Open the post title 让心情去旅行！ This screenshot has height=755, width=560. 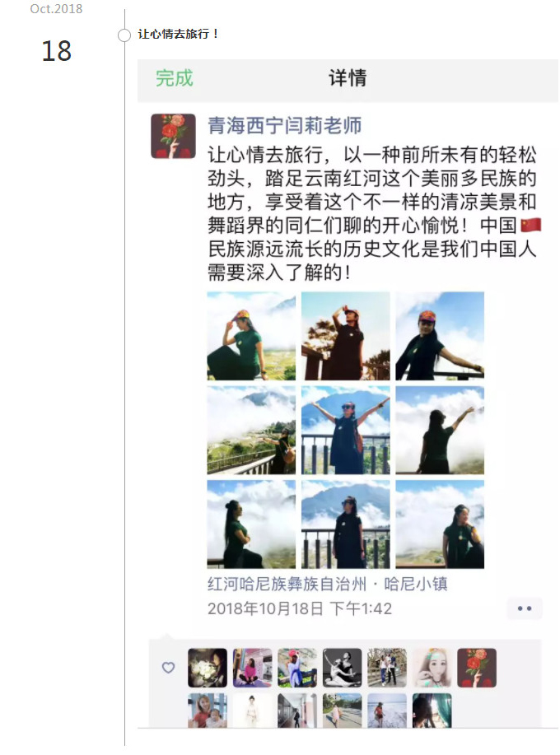pyautogui.click(x=178, y=35)
